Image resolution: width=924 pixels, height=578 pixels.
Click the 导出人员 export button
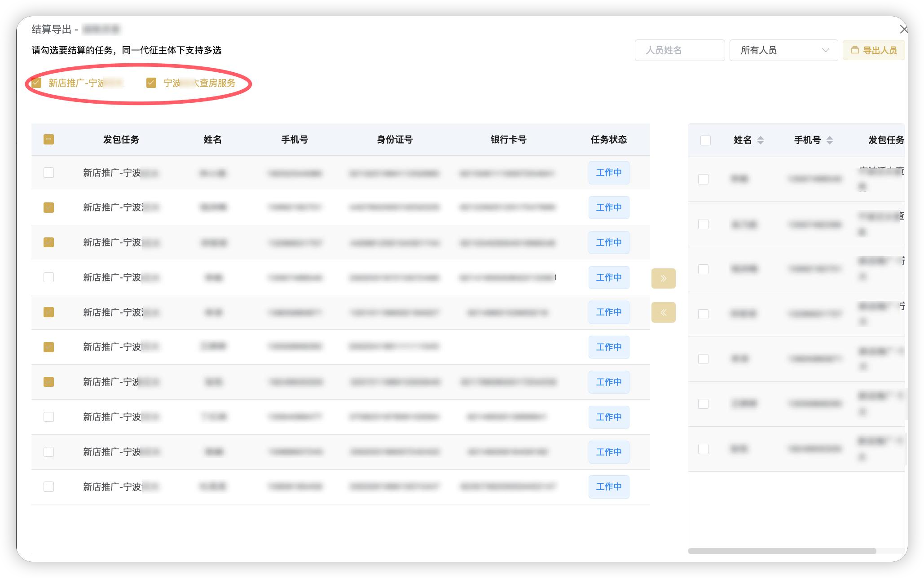(x=873, y=50)
